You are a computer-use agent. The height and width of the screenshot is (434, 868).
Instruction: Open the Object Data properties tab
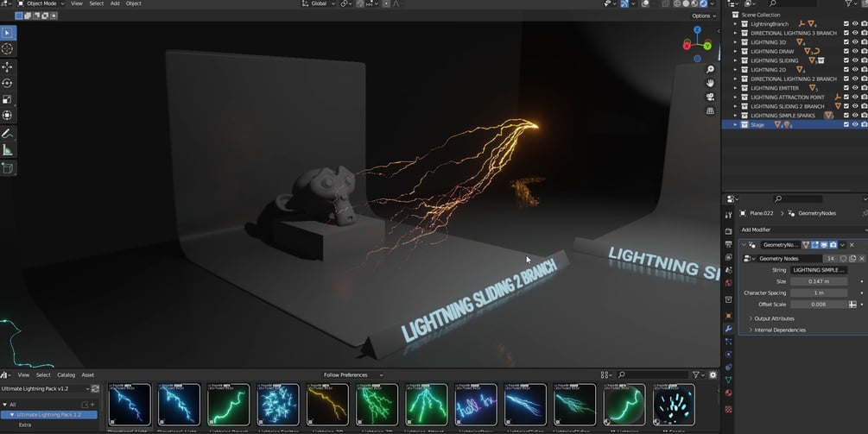click(x=728, y=380)
